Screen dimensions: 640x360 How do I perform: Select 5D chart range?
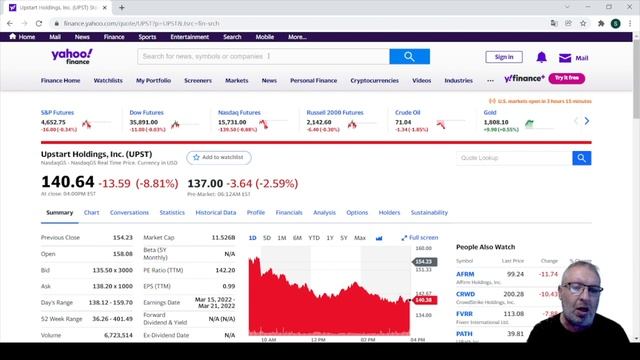[x=267, y=238]
